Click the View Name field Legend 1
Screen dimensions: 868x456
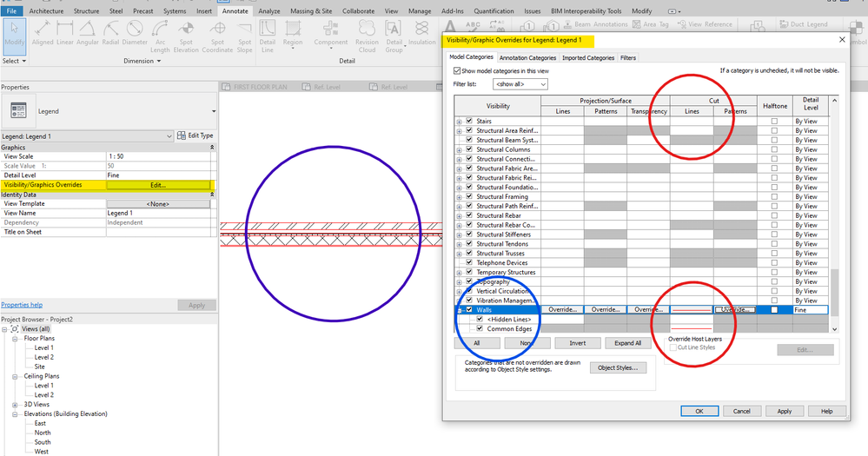158,213
